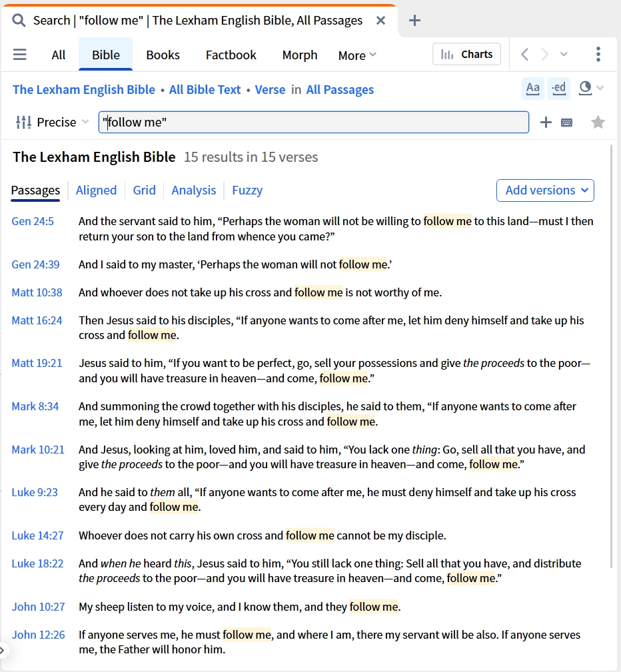Open the Fuzzy results view

click(247, 190)
